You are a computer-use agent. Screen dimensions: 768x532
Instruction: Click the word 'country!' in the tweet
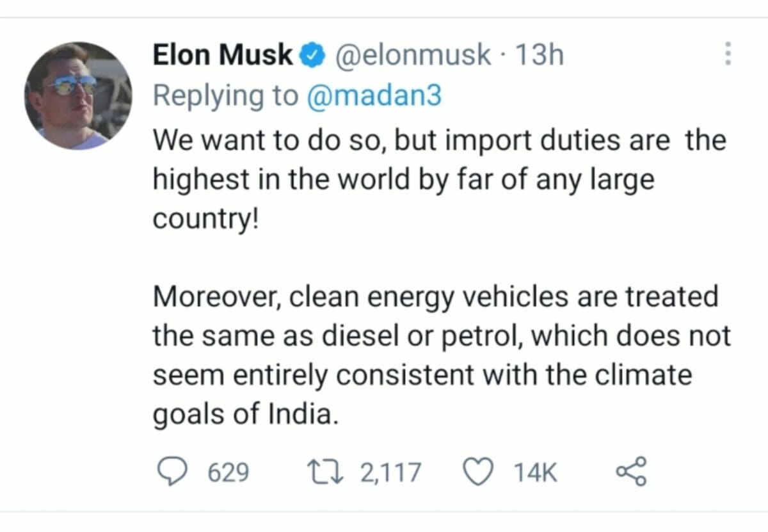pyautogui.click(x=207, y=220)
